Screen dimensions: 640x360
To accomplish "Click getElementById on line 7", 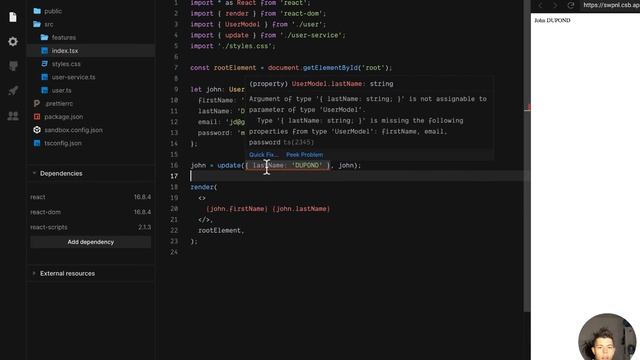I will click(330, 68).
